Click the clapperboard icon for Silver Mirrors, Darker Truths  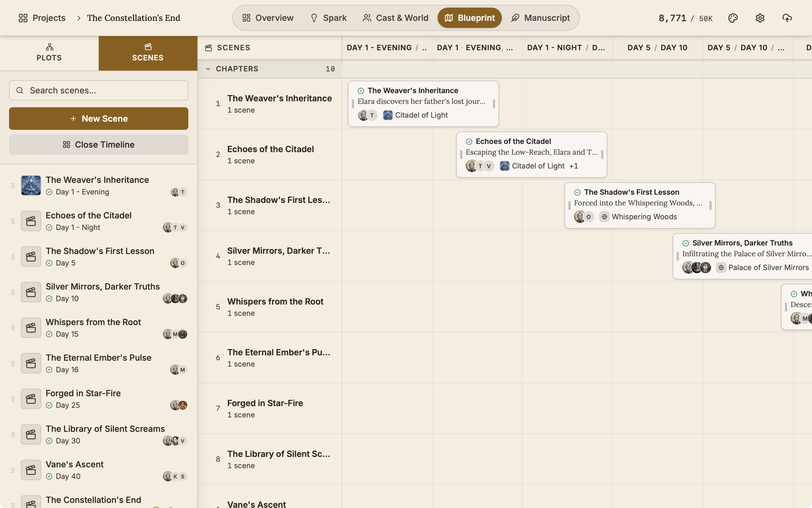(31, 292)
